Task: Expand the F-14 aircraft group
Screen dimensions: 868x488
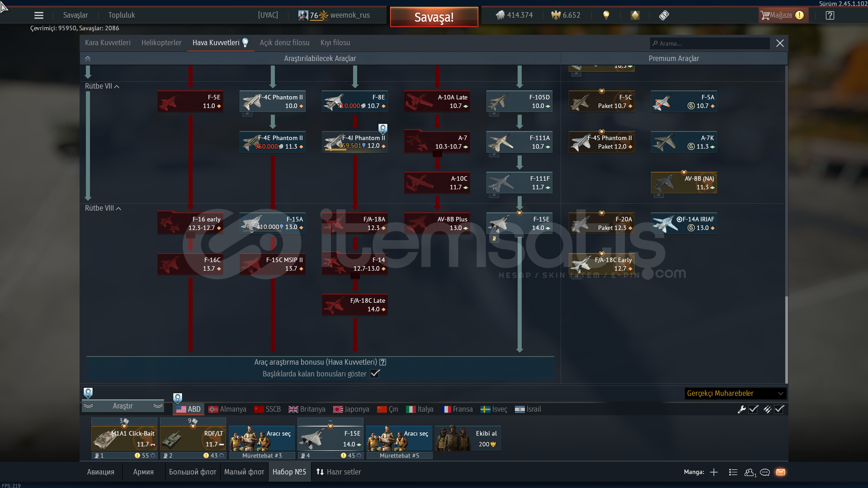Action: (x=355, y=264)
